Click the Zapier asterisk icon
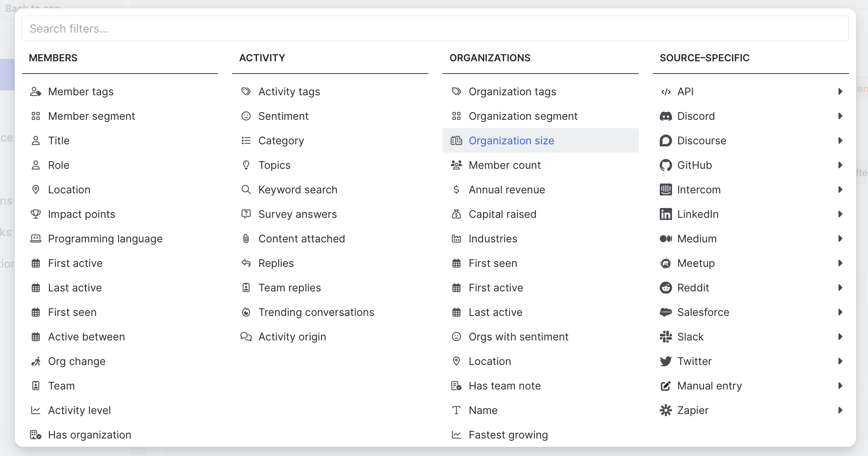This screenshot has height=456, width=868. [665, 410]
